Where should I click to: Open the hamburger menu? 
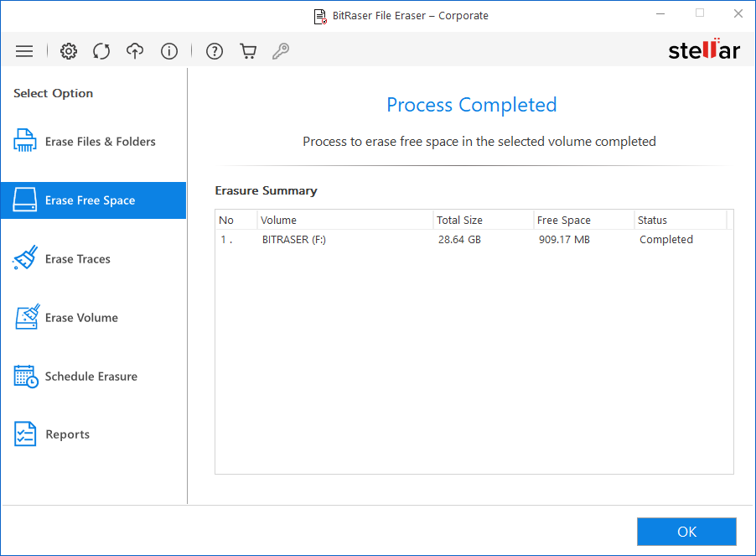click(24, 51)
